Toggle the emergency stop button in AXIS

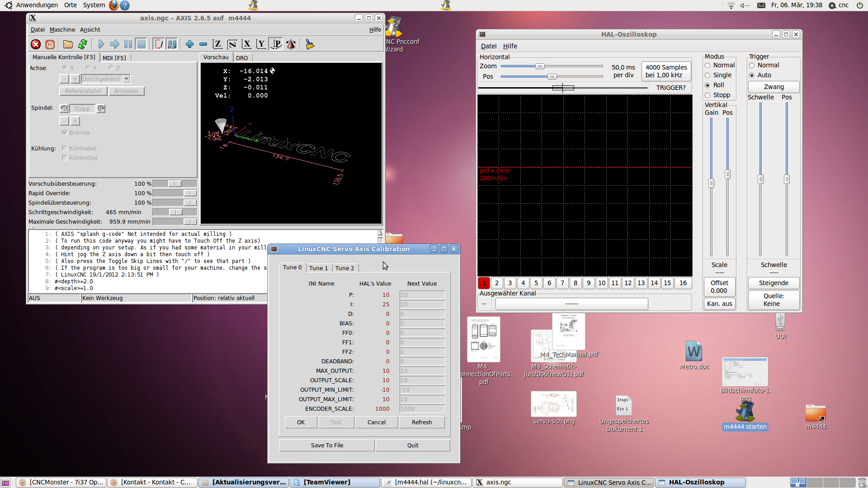(x=36, y=44)
